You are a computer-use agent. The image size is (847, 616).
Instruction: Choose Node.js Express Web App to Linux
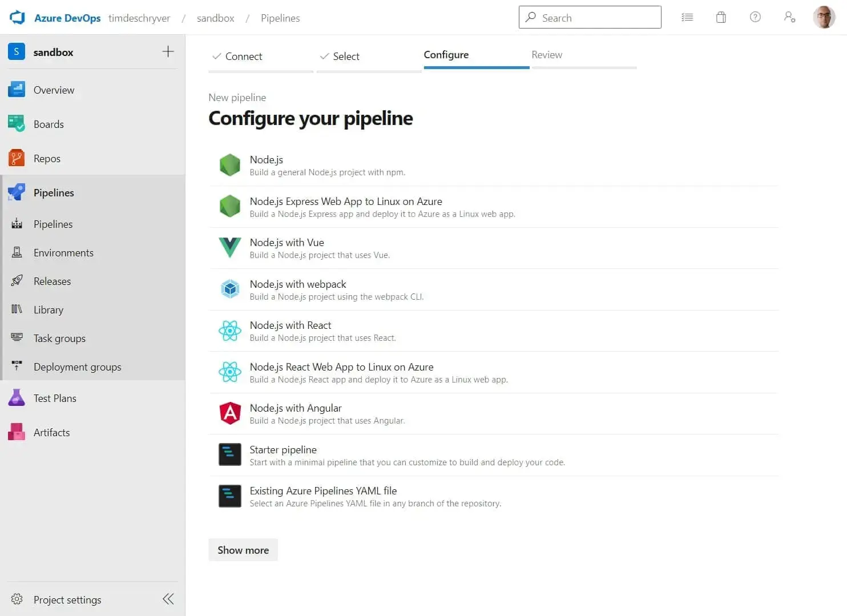[x=346, y=201]
